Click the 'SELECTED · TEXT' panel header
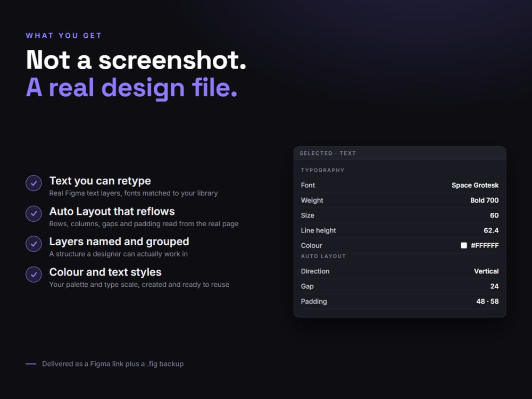 click(x=328, y=153)
